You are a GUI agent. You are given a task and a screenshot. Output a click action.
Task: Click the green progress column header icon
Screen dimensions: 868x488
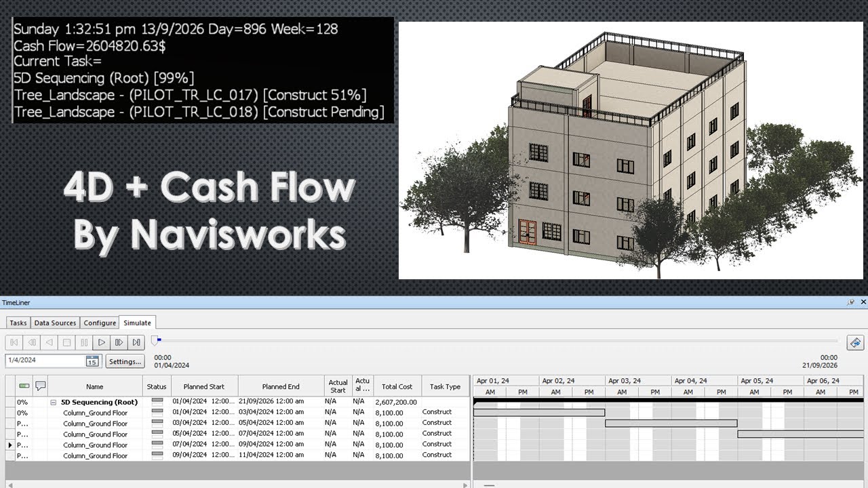click(24, 386)
